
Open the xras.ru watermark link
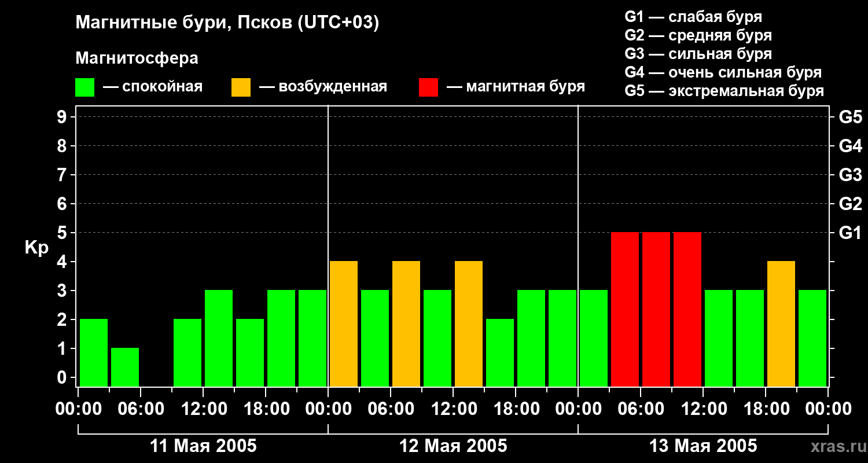(836, 447)
